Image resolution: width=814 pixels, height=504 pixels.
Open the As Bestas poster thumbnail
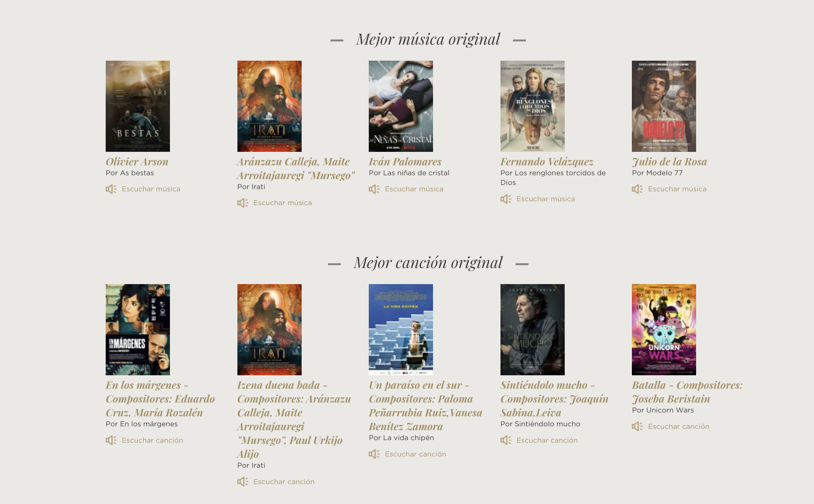pyautogui.click(x=138, y=106)
